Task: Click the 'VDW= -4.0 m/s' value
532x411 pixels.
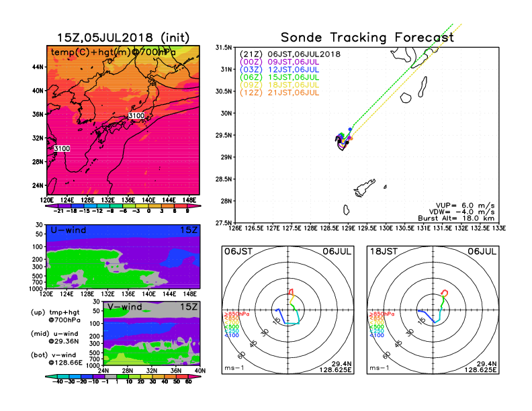Action: pos(462,212)
